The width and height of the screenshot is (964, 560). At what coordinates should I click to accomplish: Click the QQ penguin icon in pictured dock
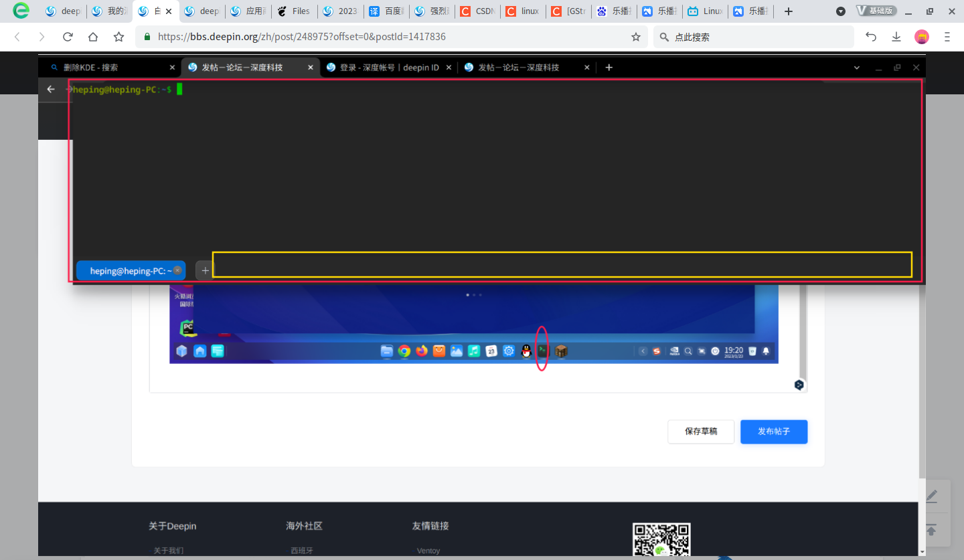coord(526,351)
